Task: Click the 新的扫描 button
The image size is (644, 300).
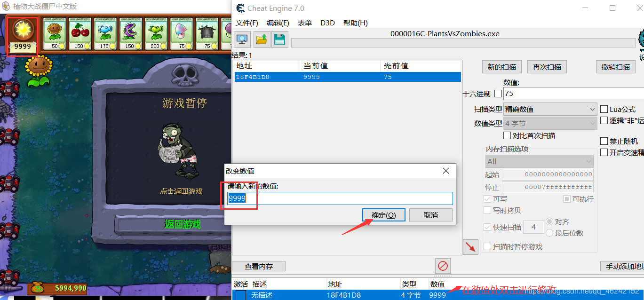Action: [x=502, y=67]
